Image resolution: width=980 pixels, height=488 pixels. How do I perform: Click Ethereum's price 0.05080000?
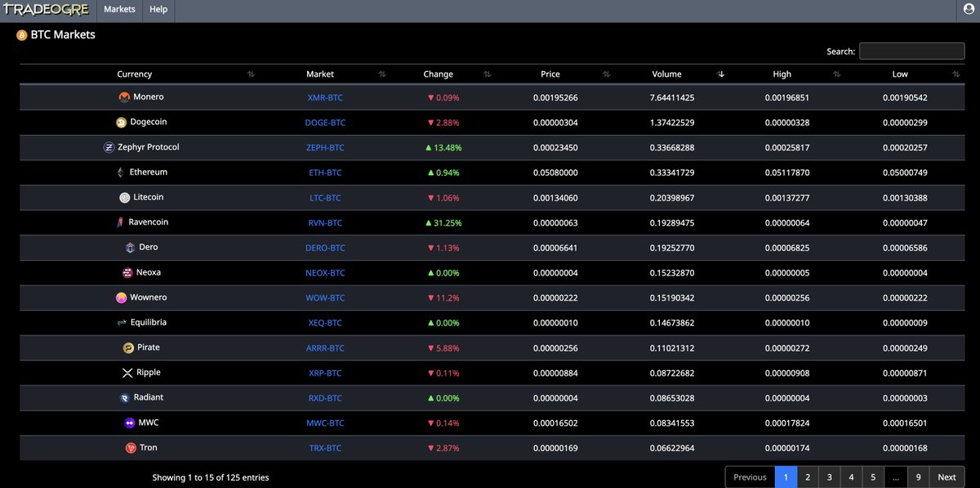tap(555, 173)
